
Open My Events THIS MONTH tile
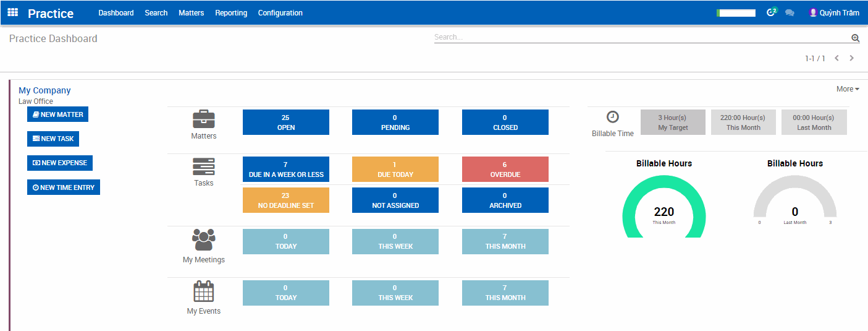pyautogui.click(x=505, y=293)
